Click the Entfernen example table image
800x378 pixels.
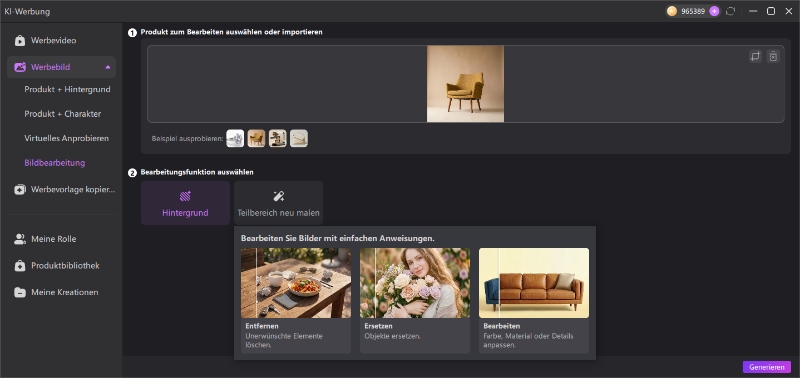296,283
